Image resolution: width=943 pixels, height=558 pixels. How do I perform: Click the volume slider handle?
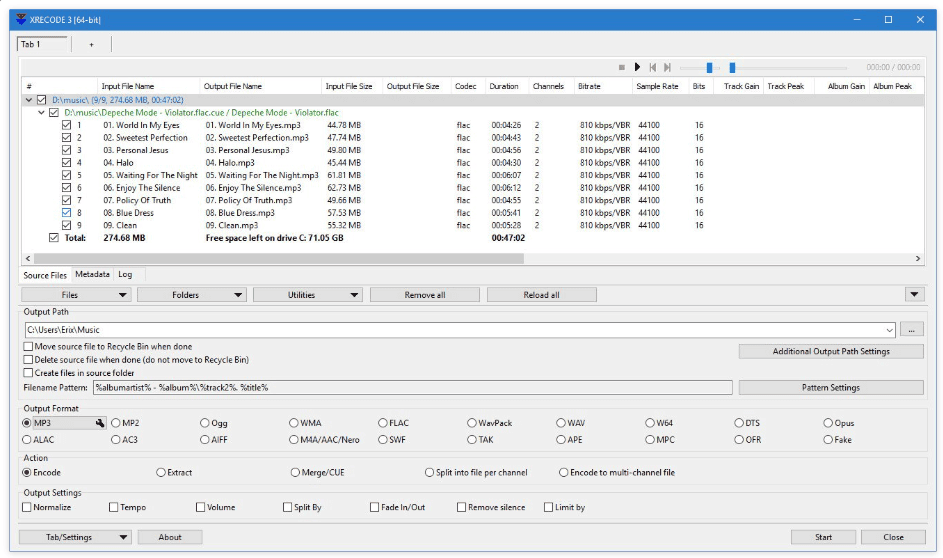(709, 67)
